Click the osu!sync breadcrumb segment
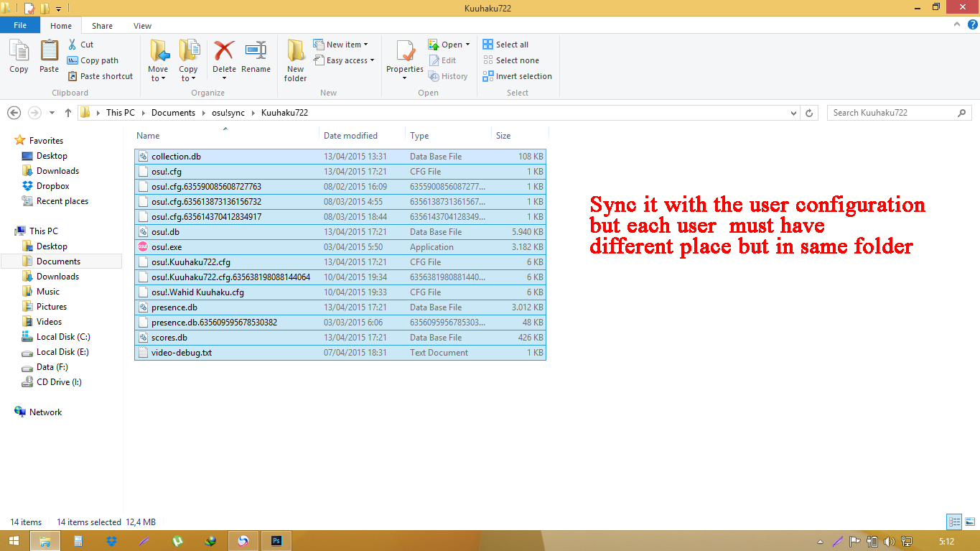The height and width of the screenshot is (551, 980). coord(229,113)
